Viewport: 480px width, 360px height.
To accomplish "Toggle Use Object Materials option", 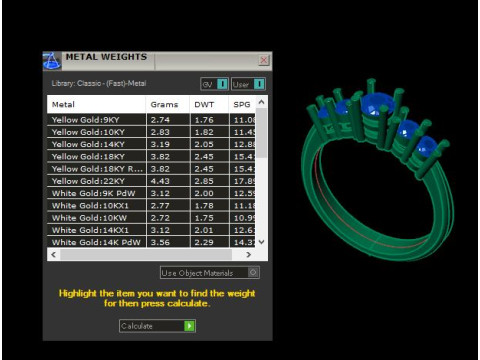I will coord(210,273).
